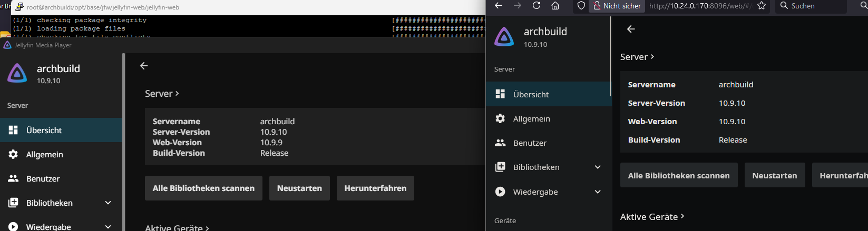Click the back arrow in Jellyfin Media Player
Screen dimensions: 868x231
pyautogui.click(x=144, y=66)
